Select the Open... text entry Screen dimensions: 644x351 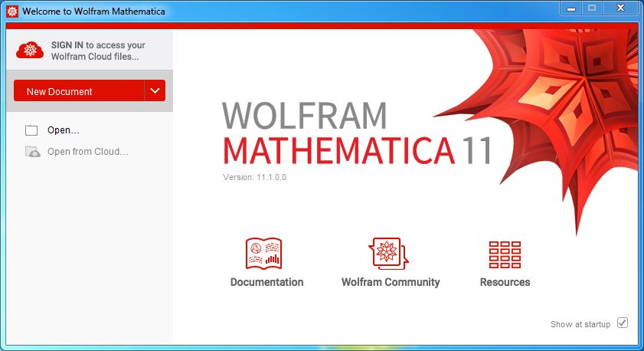click(64, 130)
